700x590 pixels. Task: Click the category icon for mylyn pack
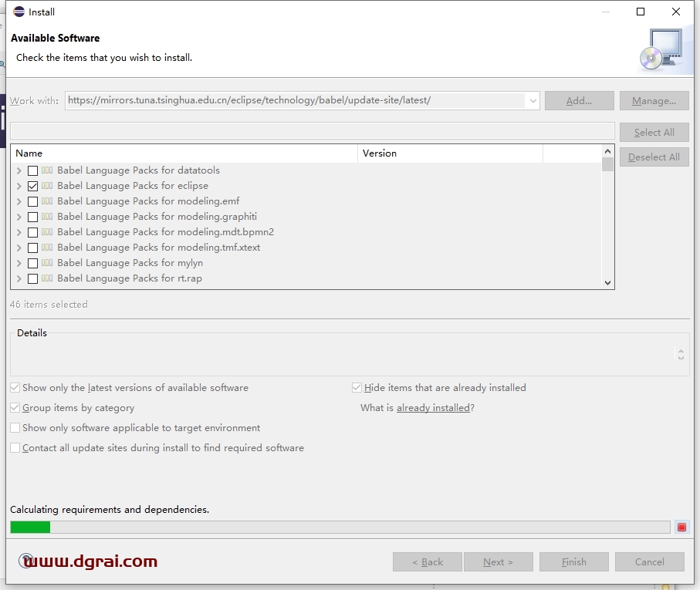click(47, 263)
